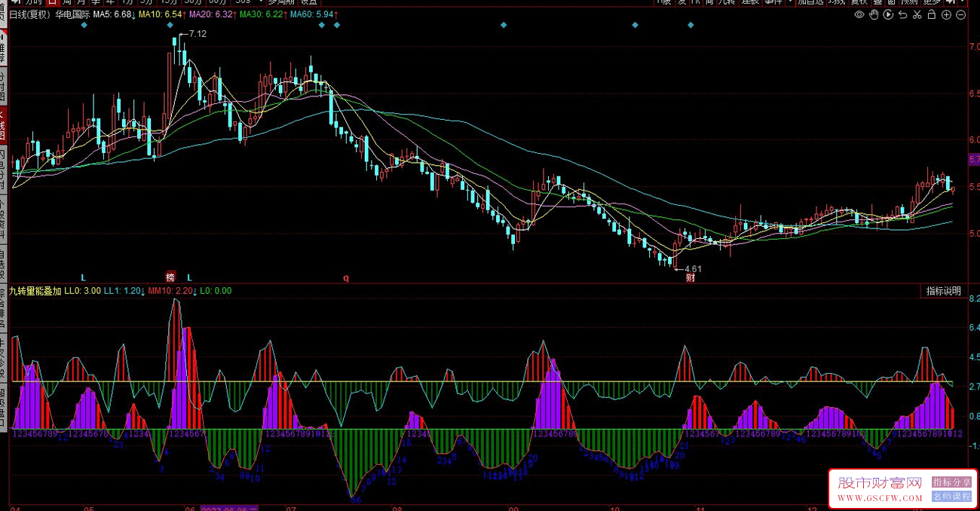Viewport: 980px width, 511px height.
Task: Select the highlighted 日 daily period tab
Action: click(x=53, y=3)
